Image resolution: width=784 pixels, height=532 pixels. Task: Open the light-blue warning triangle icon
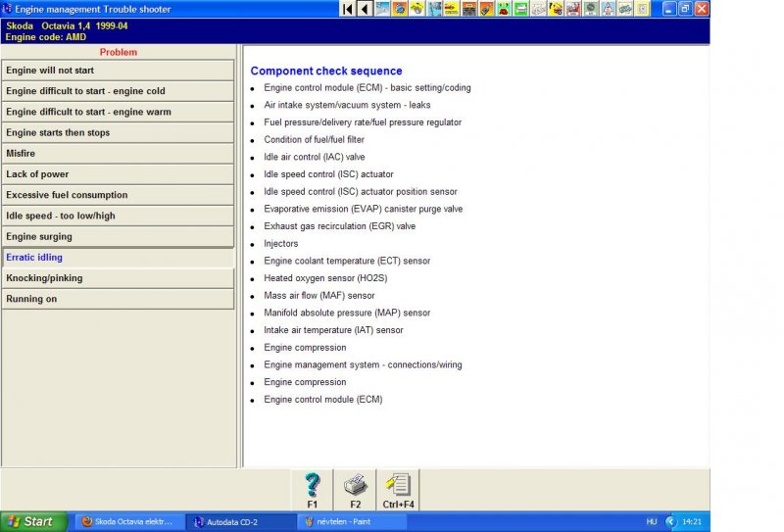point(608,9)
